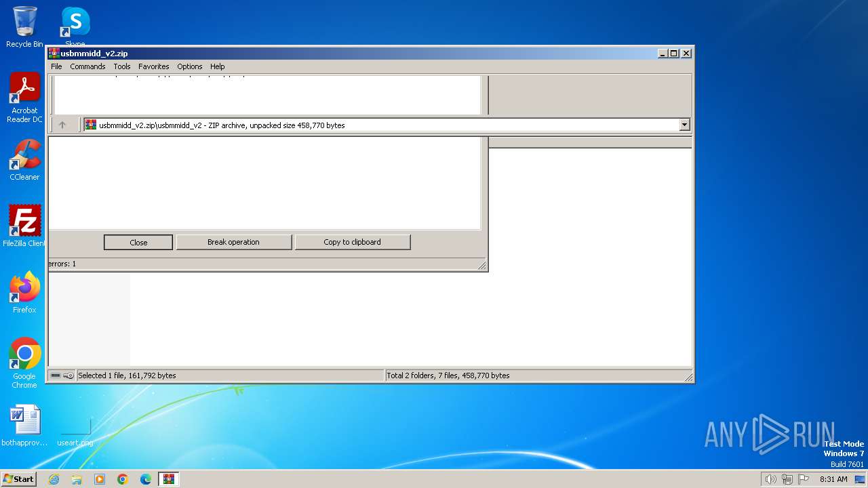Click the volume speaker tray icon
The height and width of the screenshot is (488, 868).
[x=770, y=479]
